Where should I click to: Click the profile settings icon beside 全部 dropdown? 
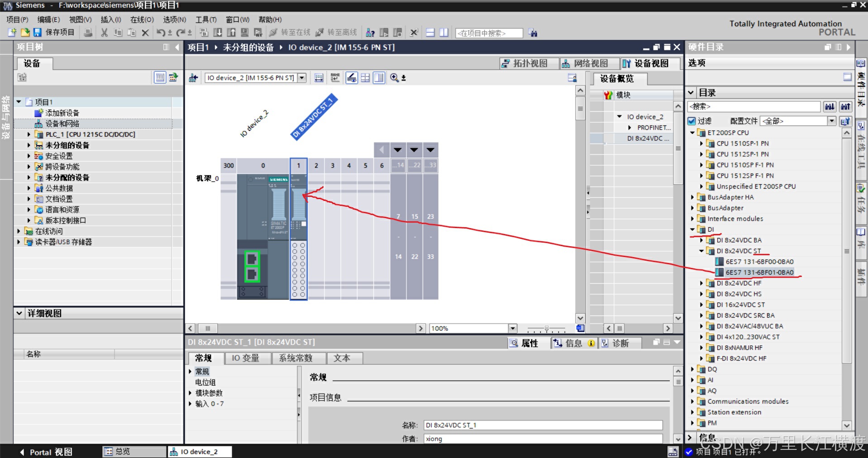click(845, 121)
